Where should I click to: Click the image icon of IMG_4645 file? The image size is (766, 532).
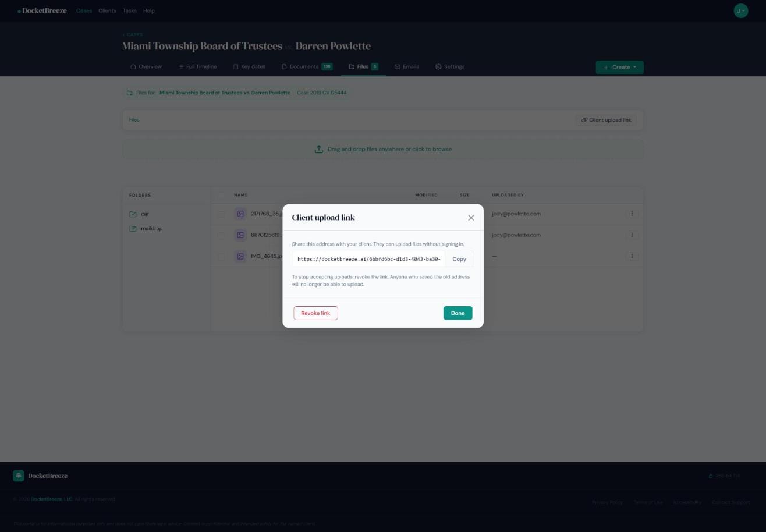[x=240, y=256]
